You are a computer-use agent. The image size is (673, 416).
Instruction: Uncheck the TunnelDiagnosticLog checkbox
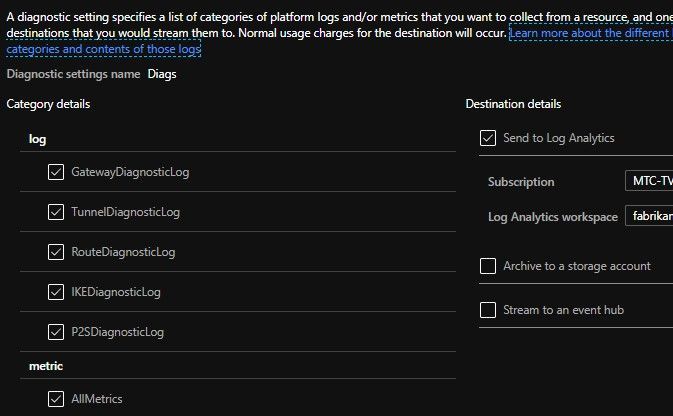coord(56,212)
